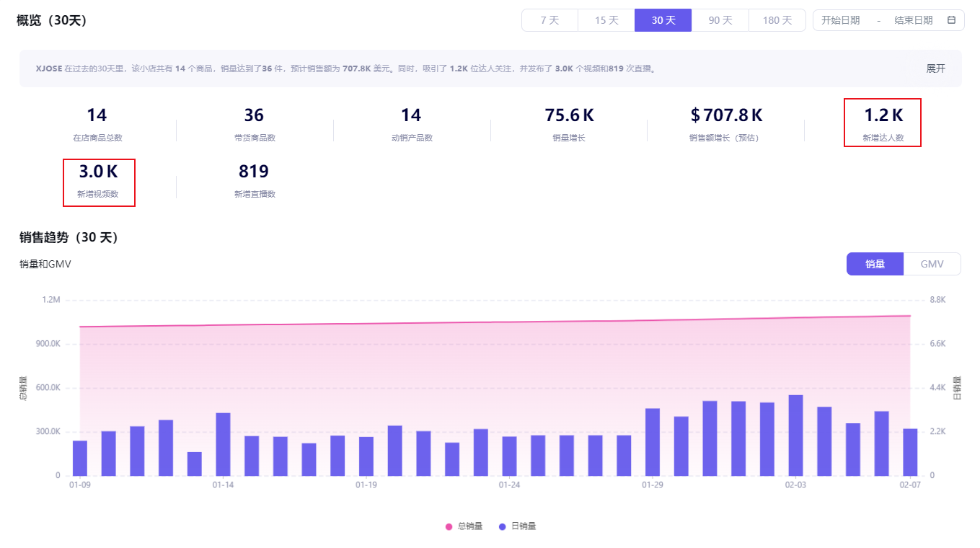Image resolution: width=980 pixels, height=548 pixels.
Task: Toggle the 总销量 pink legend dot
Action: point(449,526)
